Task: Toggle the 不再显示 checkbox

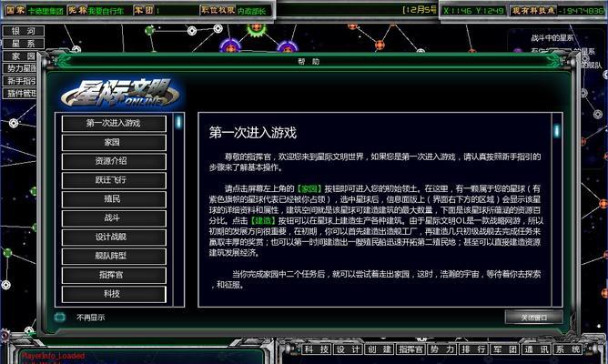Action: point(60,317)
